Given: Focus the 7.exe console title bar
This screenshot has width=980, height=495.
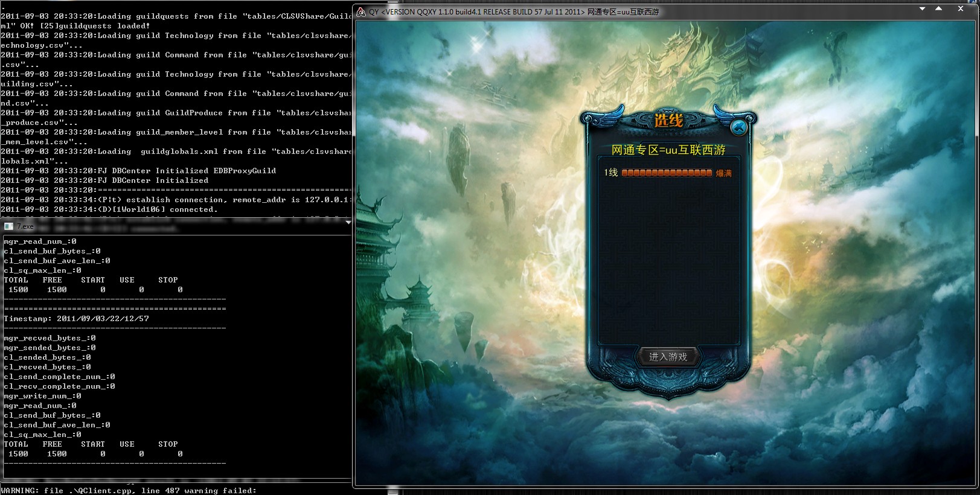Looking at the screenshot, I should coord(181,226).
